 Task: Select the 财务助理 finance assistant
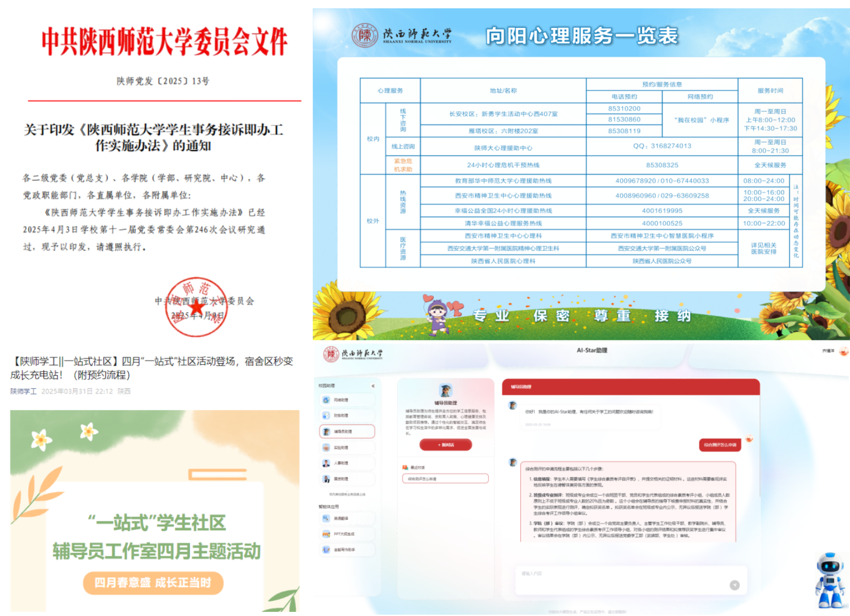point(326,415)
